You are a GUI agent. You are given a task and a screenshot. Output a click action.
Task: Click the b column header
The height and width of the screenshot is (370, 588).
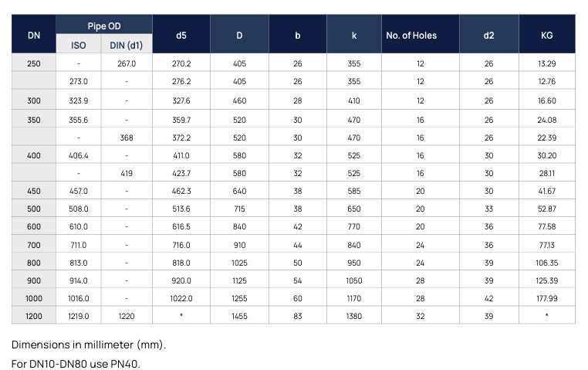click(298, 36)
